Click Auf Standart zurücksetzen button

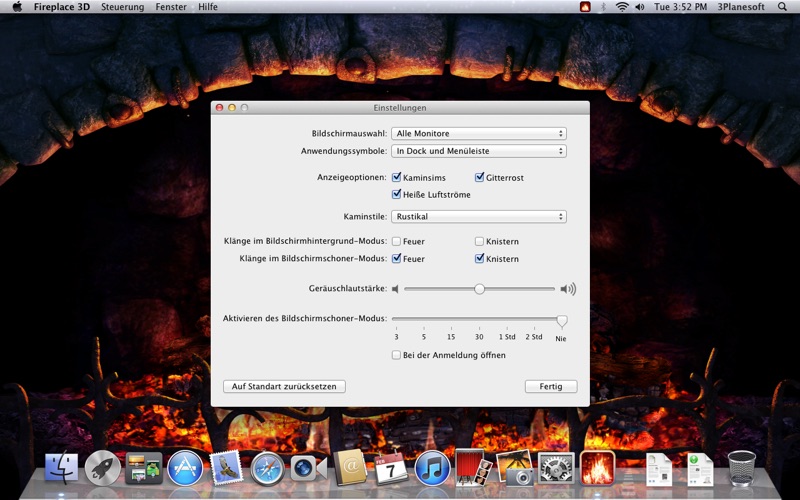(x=284, y=386)
